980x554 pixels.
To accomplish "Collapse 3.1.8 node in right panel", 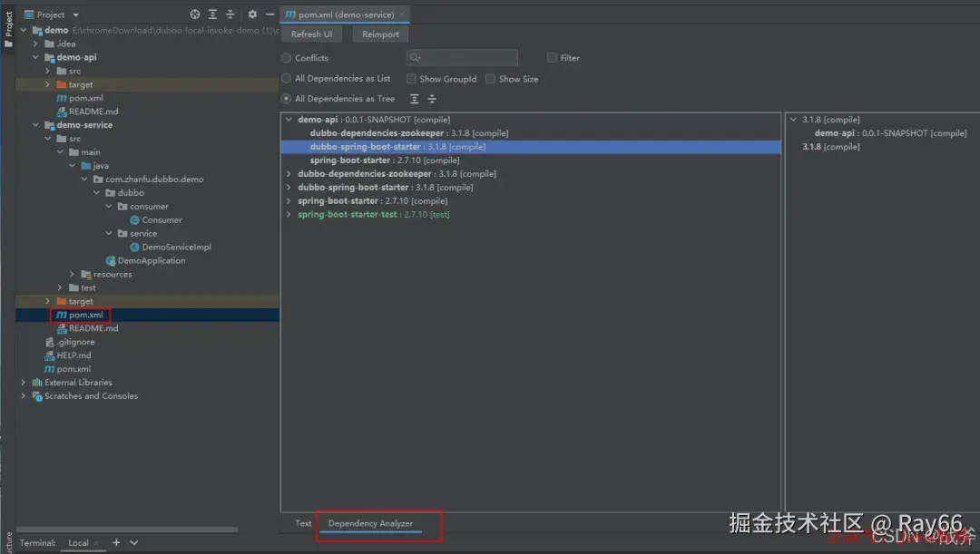I will tap(794, 120).
